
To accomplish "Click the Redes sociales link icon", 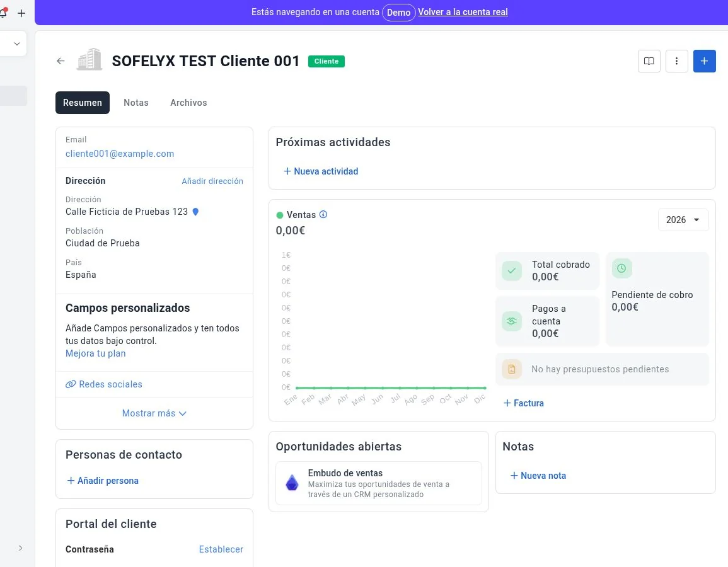I will pos(71,384).
